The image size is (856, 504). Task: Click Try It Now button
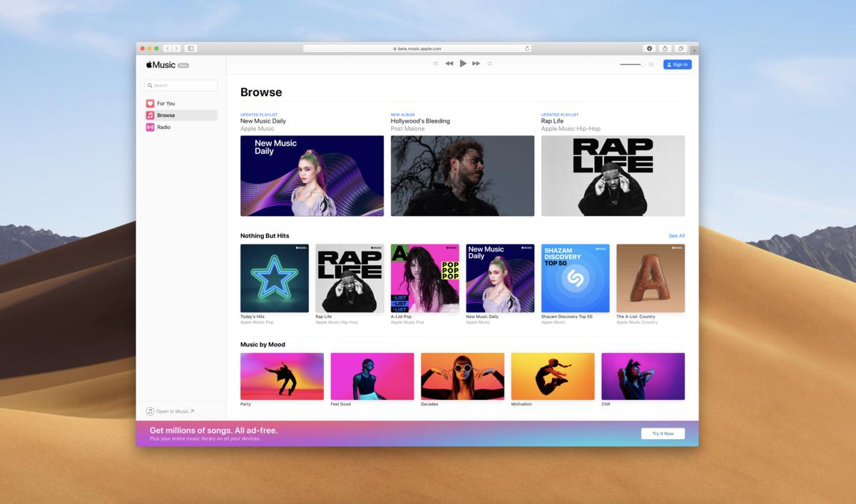pos(663,433)
